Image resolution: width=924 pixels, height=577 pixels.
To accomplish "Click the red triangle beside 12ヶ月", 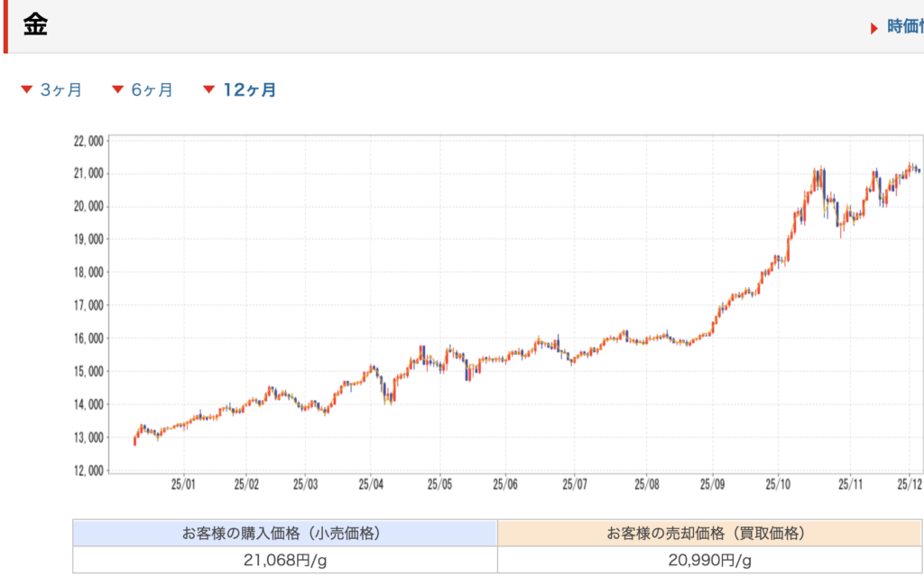I will coord(208,89).
